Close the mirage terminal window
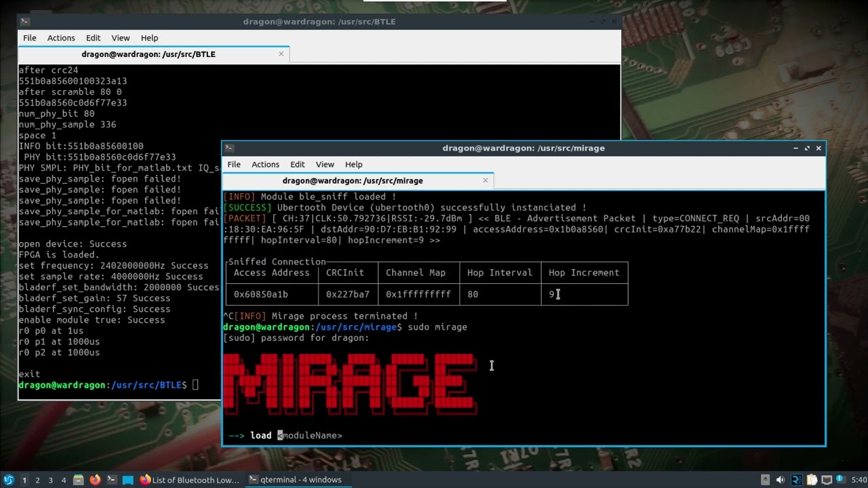Image resolution: width=868 pixels, height=488 pixels. pos(818,148)
